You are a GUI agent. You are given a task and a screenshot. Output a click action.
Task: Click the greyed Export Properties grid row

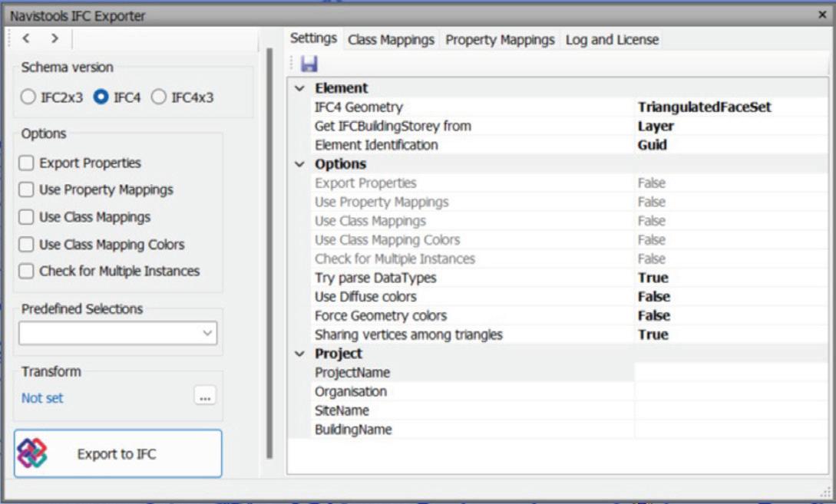569,183
